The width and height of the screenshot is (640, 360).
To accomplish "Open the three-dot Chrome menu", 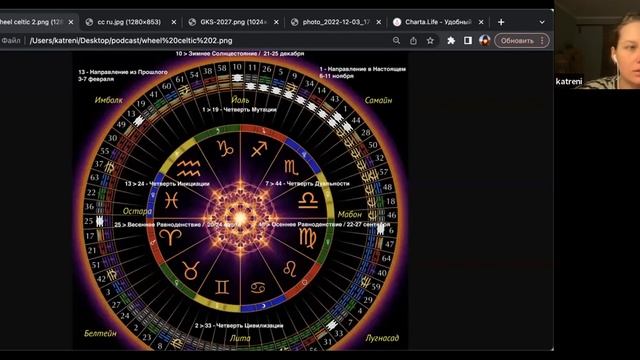I will point(542,40).
